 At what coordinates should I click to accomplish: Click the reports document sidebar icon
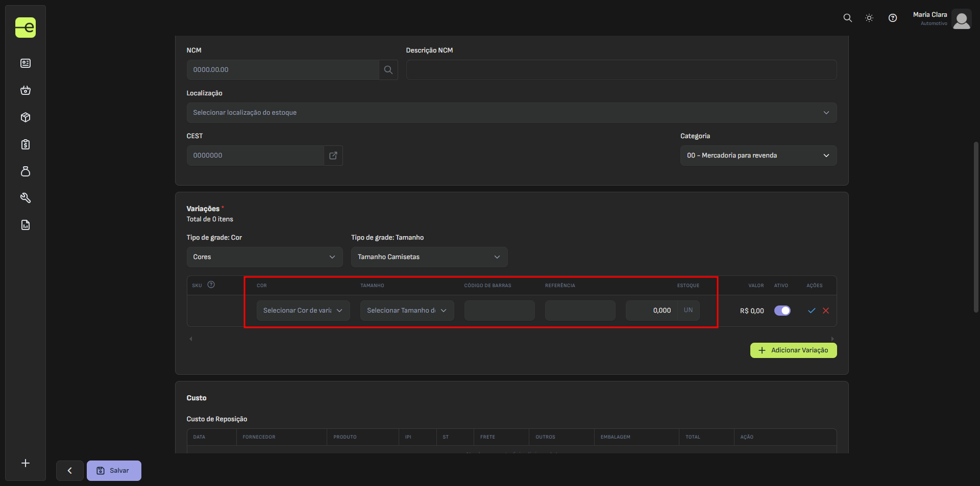26,225
